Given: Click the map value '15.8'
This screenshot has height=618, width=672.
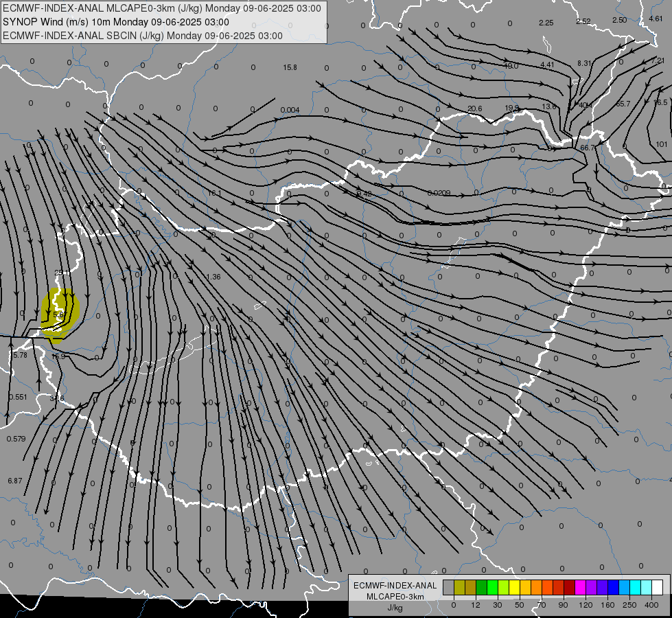Looking at the screenshot, I should [x=290, y=67].
